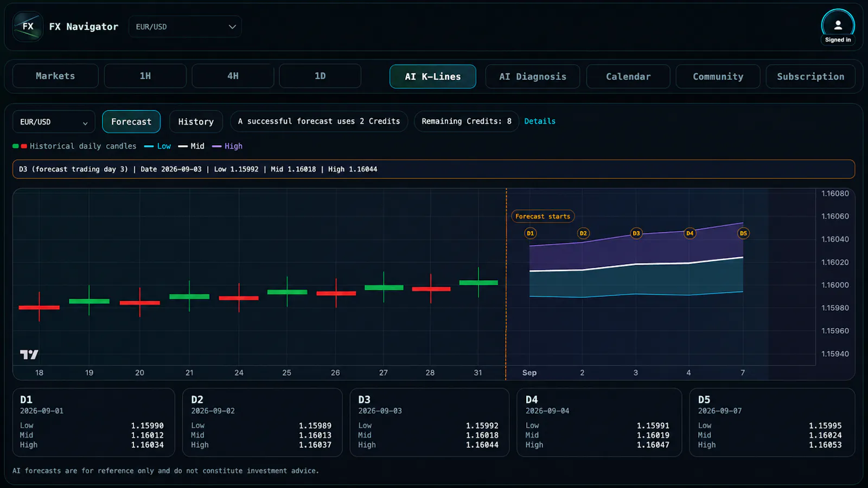The width and height of the screenshot is (868, 488).
Task: Click the Low legend color line
Action: pos(149,146)
